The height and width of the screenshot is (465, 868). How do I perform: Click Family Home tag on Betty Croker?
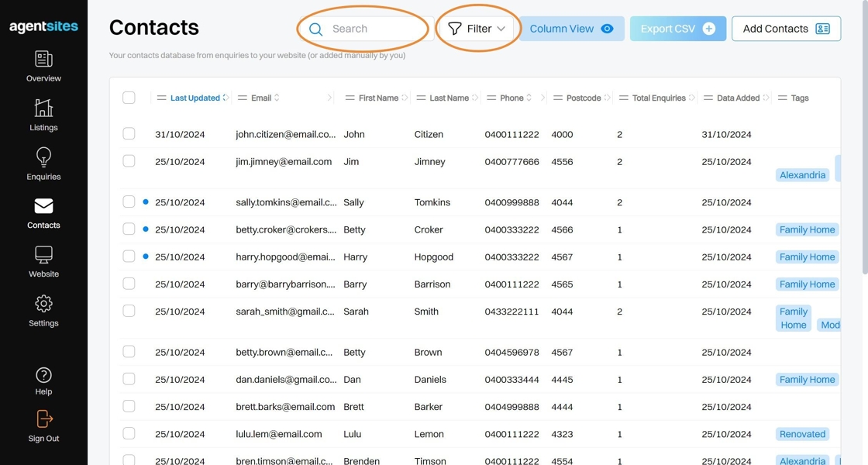tap(807, 229)
